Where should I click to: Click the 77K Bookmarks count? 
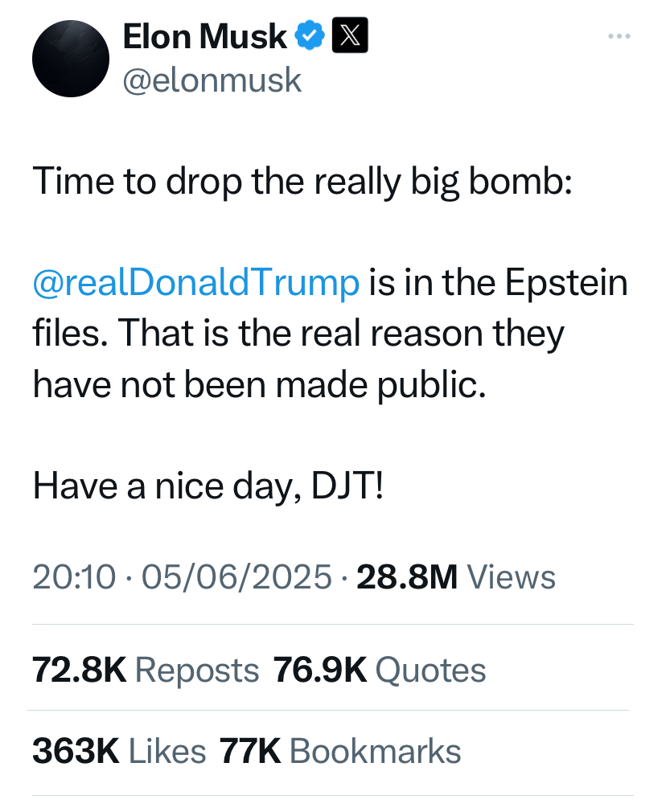(340, 751)
